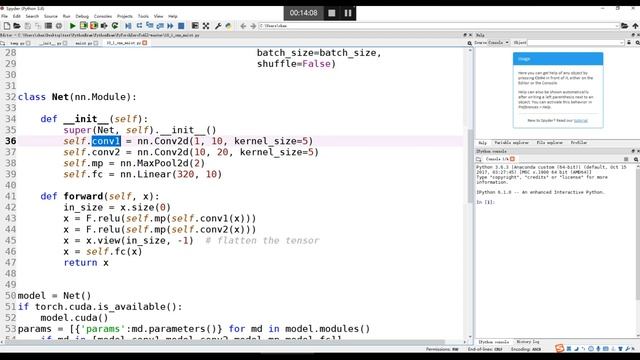Click the highlighted conv1 text
The image size is (640, 360).
pyautogui.click(x=106, y=141)
